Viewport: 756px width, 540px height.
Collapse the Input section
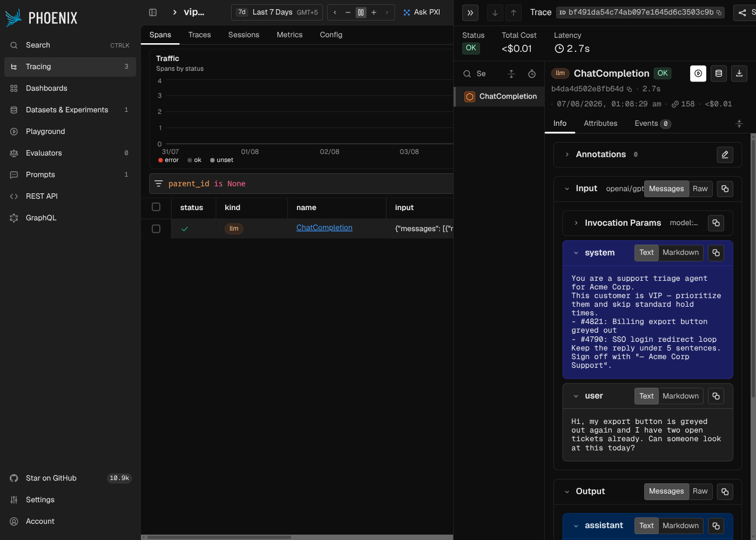click(x=567, y=189)
